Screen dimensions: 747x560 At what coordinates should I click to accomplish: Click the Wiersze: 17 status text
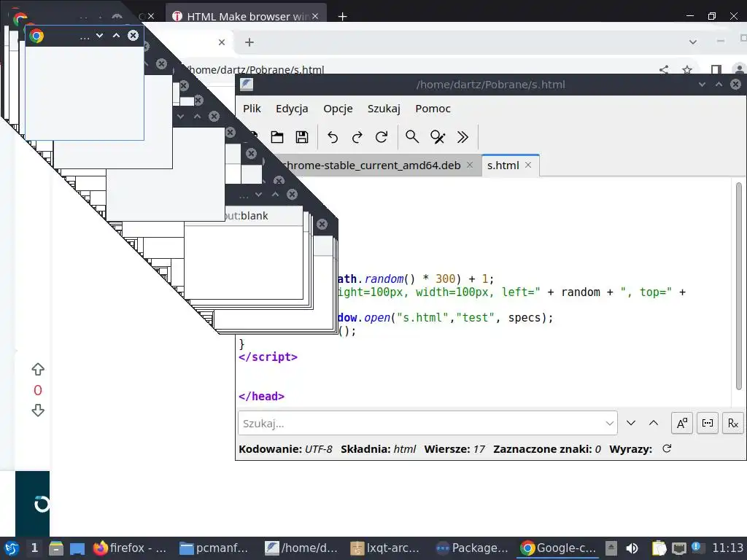tap(454, 449)
